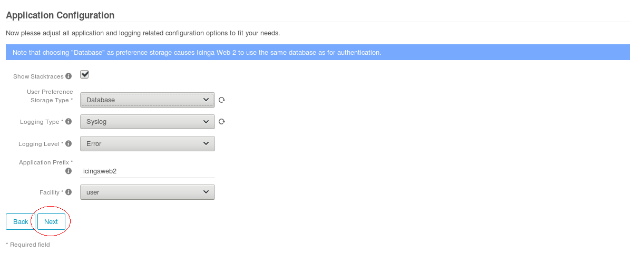Uncheck the Show Stacktraces checkbox
Viewport: 644px width, 253px height.
tap(84, 74)
